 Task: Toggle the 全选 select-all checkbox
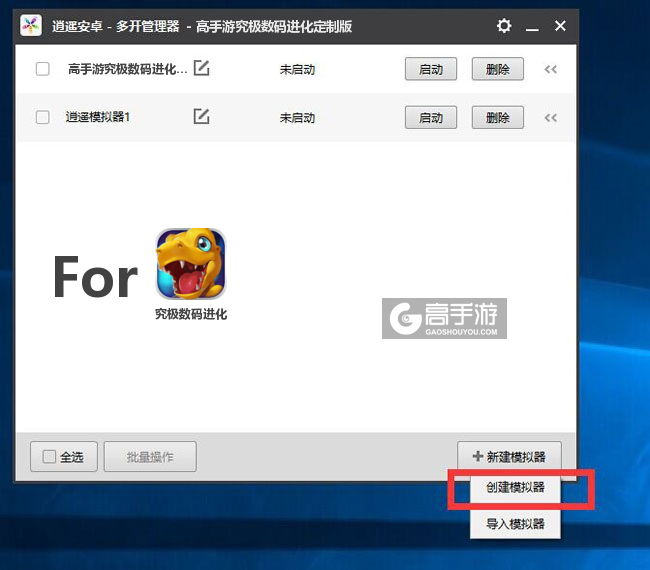[49, 457]
